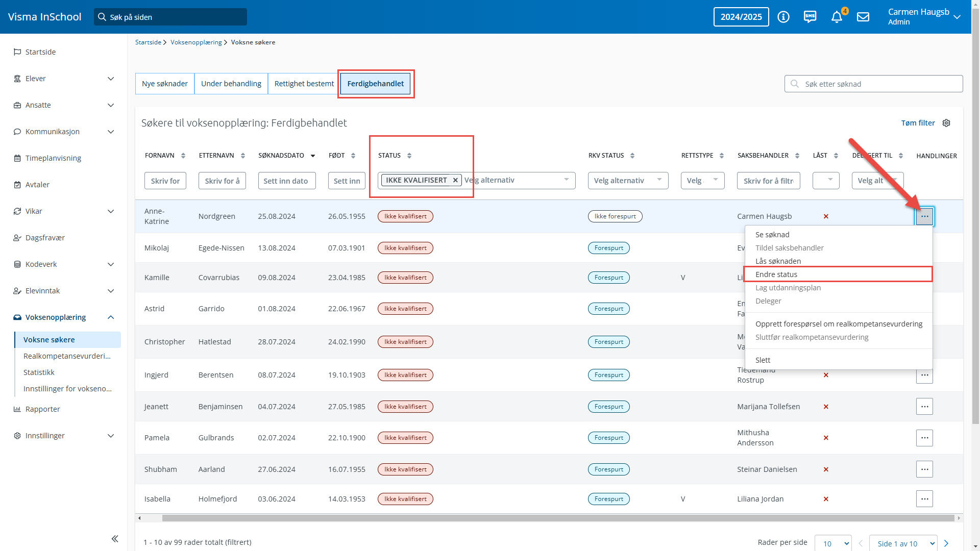Click the SMS message icon
This screenshot has width=980, height=551.
pos(810,17)
